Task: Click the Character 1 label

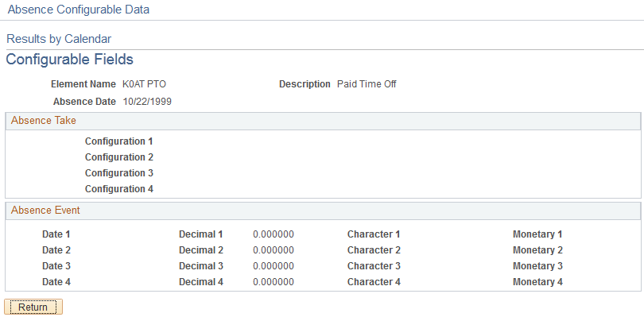Action: pyautogui.click(x=374, y=234)
